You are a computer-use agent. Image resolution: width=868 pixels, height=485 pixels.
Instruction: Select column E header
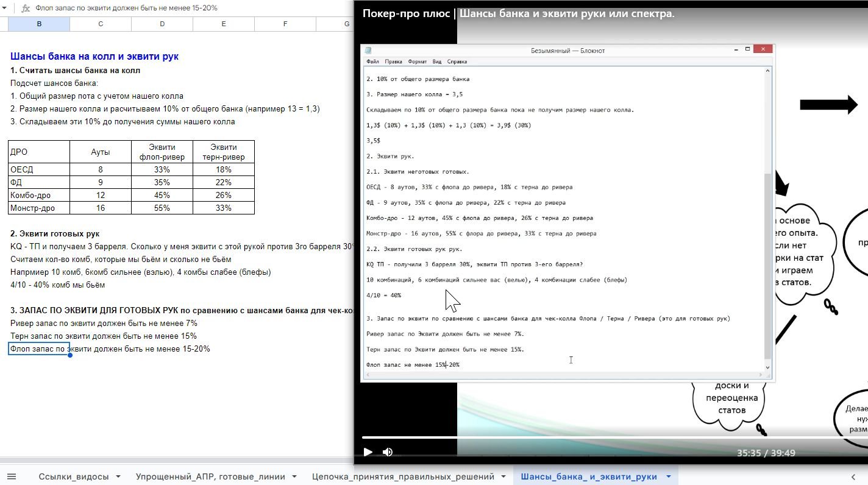point(224,24)
